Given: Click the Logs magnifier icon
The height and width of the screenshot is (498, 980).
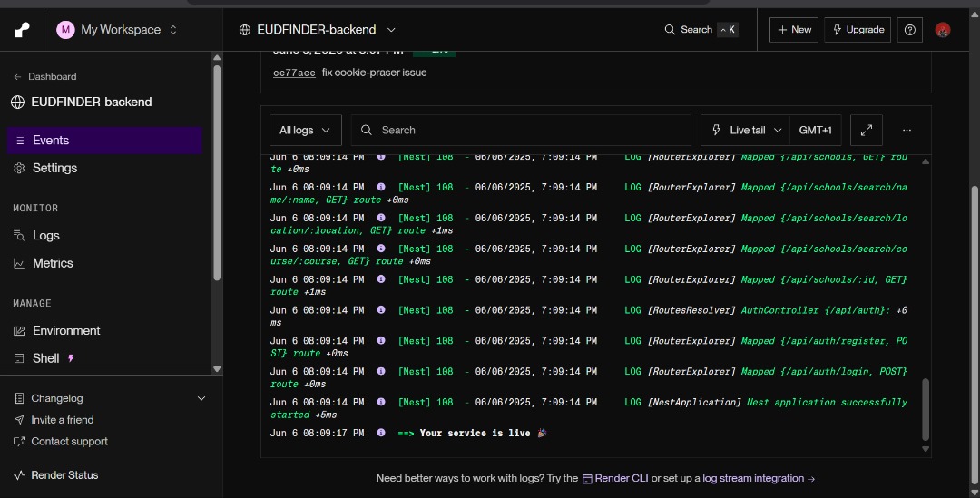Looking at the screenshot, I should coord(19,236).
